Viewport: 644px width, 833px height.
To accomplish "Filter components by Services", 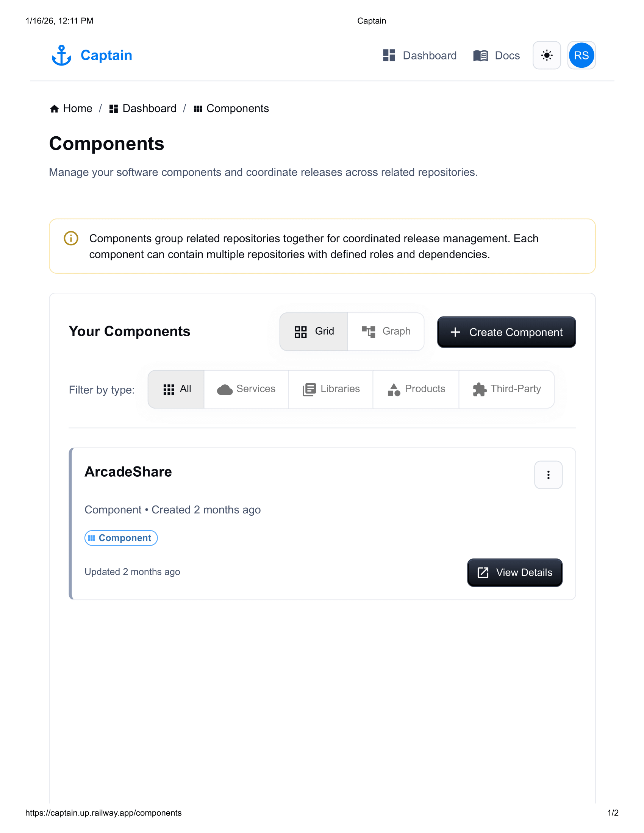I will (x=246, y=389).
